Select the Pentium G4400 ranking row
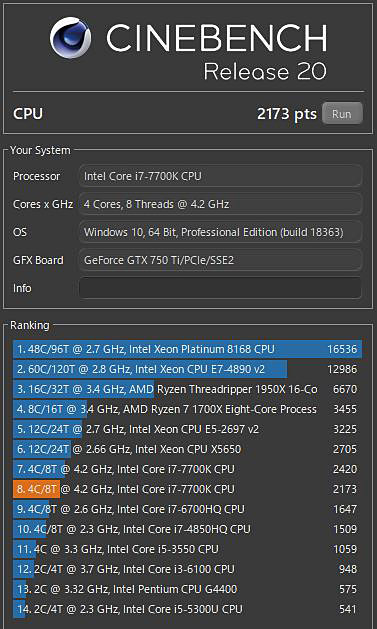Image resolution: width=377 pixels, height=629 pixels. (x=187, y=589)
